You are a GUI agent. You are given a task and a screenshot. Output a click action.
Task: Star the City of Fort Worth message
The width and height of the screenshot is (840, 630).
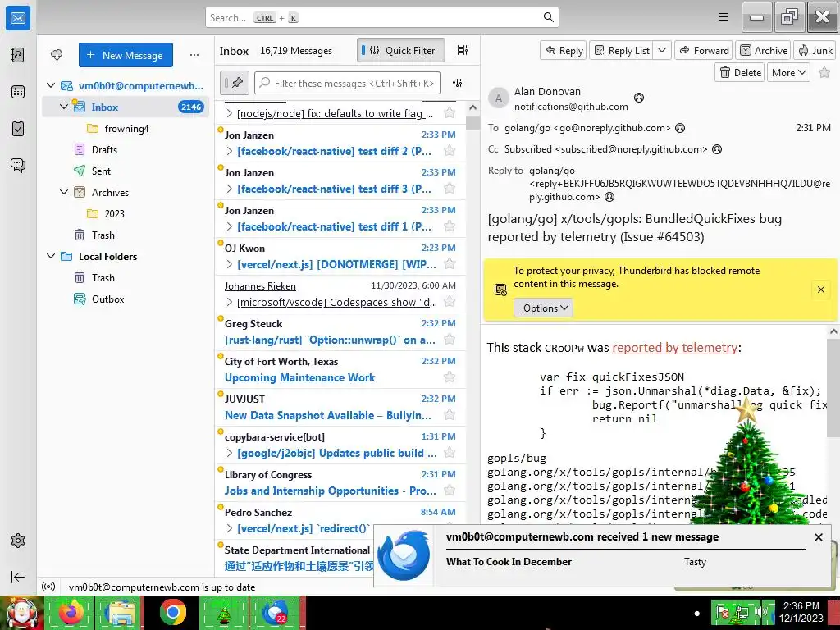pos(450,377)
